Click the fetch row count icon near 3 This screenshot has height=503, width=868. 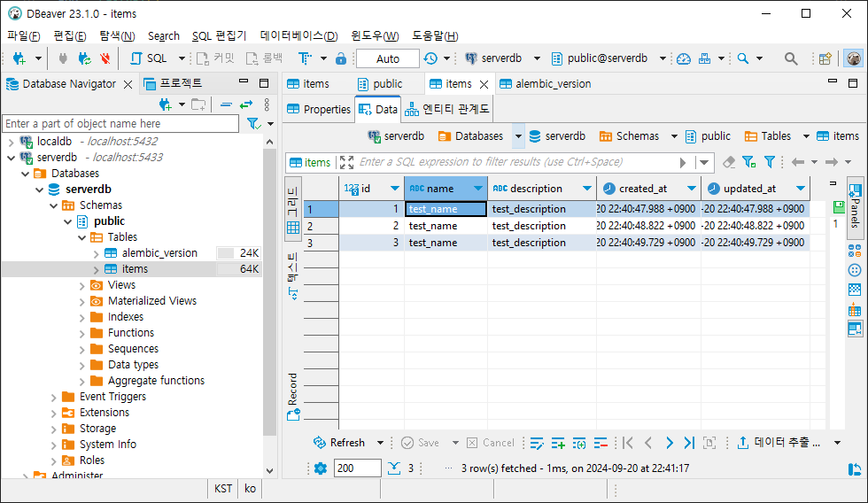[393, 468]
